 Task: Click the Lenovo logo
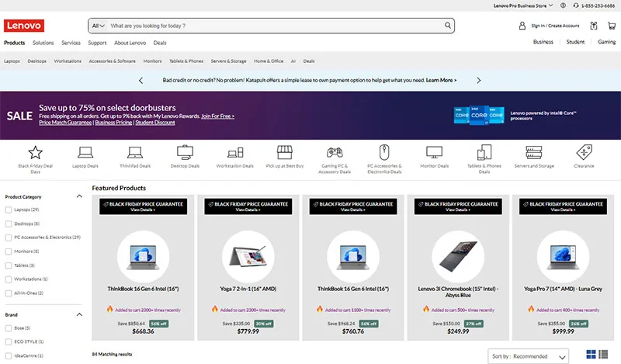pyautogui.click(x=24, y=26)
